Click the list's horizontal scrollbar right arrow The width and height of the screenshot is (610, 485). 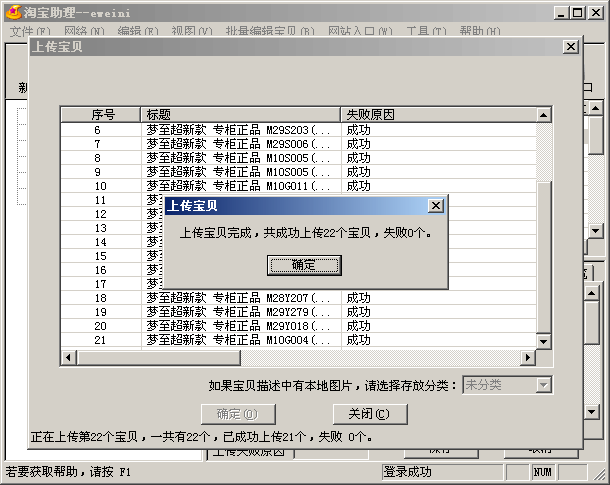click(x=528, y=357)
